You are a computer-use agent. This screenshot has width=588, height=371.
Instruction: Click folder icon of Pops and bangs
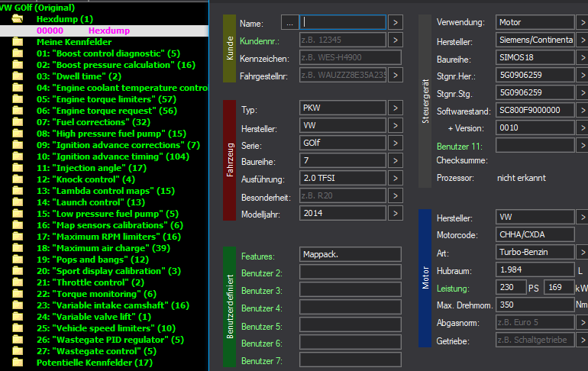(x=18, y=260)
